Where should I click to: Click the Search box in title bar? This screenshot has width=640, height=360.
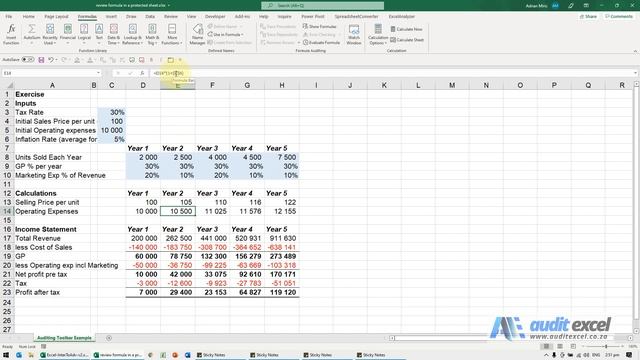click(322, 6)
